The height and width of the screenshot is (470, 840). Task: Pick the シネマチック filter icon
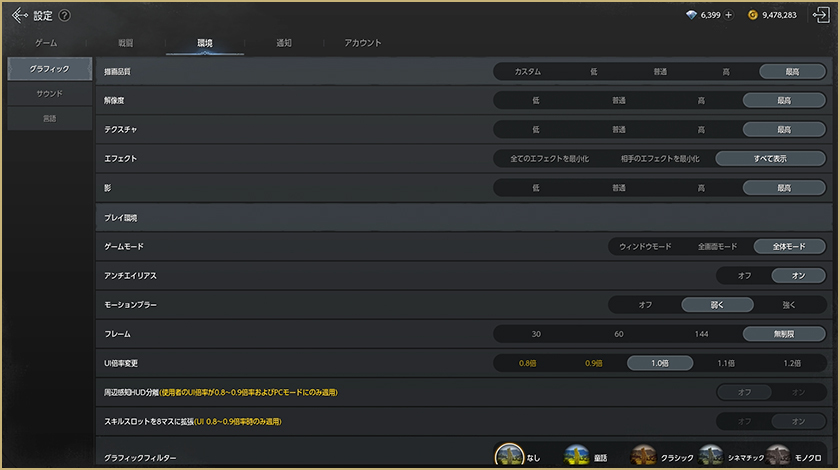click(711, 457)
